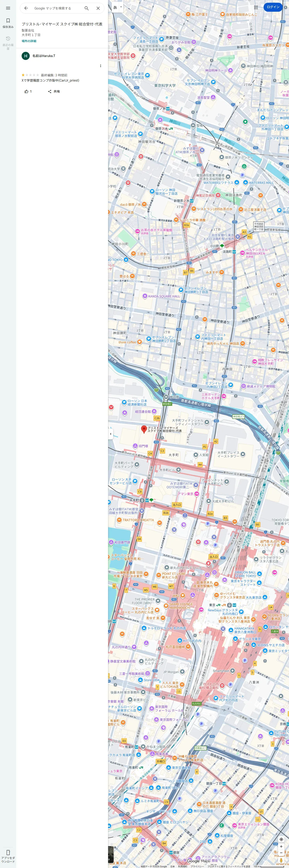Select the 経団連会館 pin

tap(154, 411)
